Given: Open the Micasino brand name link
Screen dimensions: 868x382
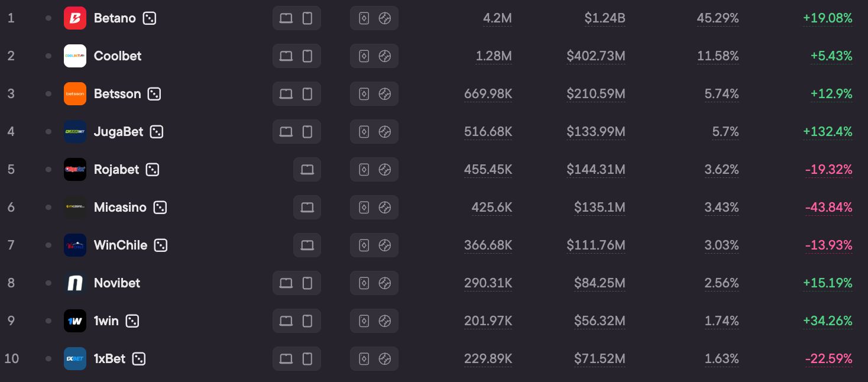Looking at the screenshot, I should [120, 208].
